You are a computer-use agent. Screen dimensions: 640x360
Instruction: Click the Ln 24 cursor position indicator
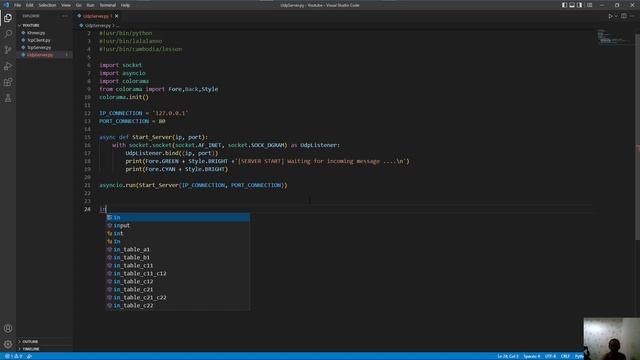tap(507, 356)
